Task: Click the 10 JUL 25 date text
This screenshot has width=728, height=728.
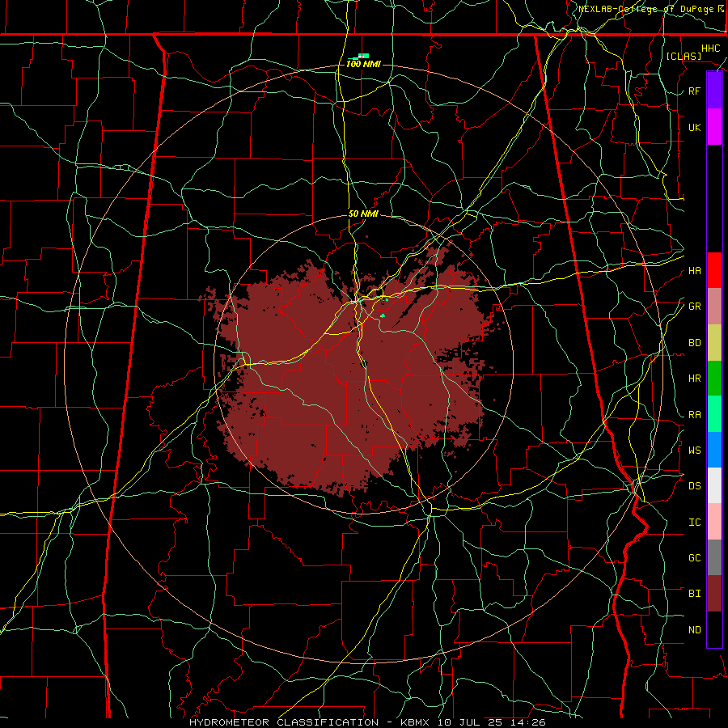Action: (x=472, y=722)
